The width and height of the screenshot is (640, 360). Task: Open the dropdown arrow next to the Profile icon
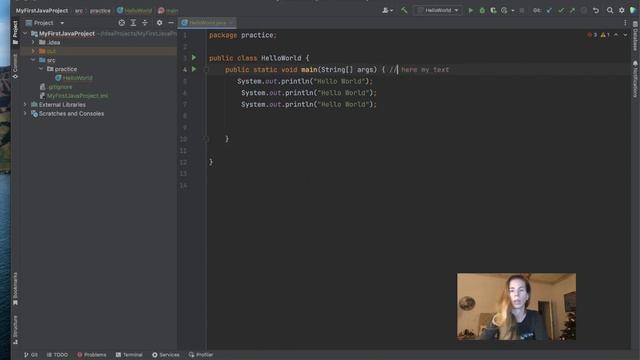click(513, 10)
